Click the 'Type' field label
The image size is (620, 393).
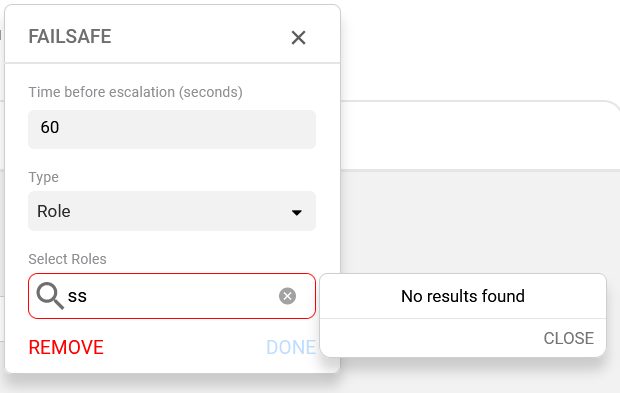tap(43, 177)
